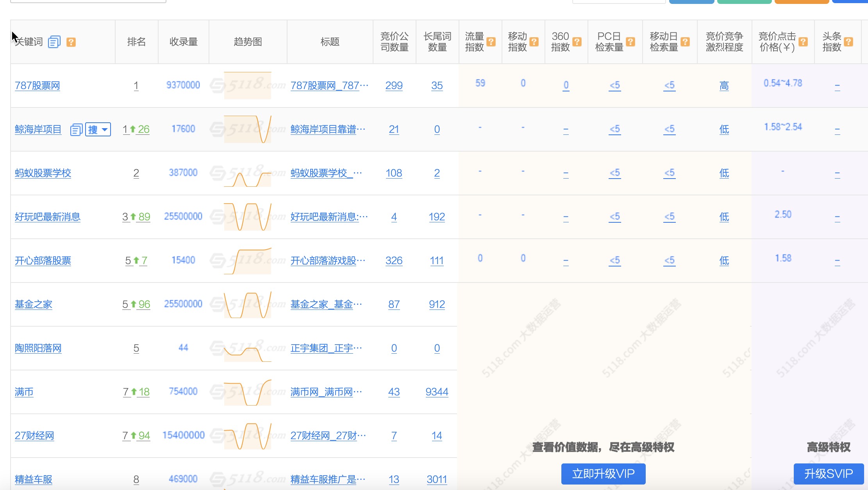The height and width of the screenshot is (490, 868).
Task: Open help icon for 移动日检索量 column
Action: 685,42
